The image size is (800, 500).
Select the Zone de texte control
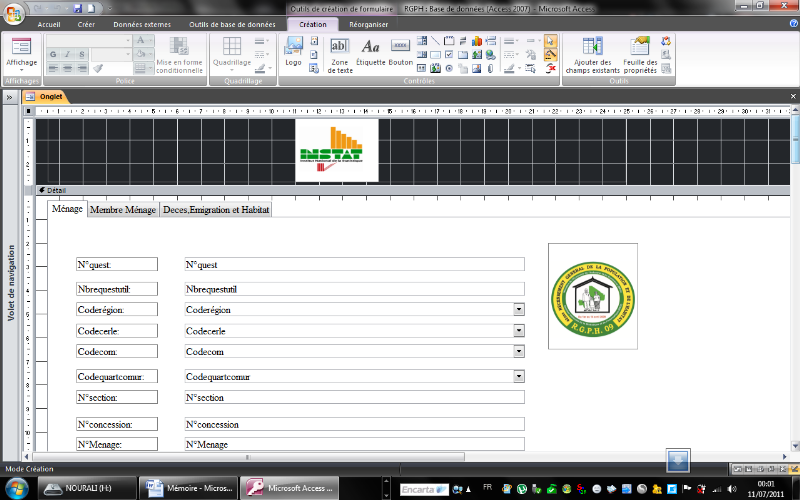tap(340, 55)
